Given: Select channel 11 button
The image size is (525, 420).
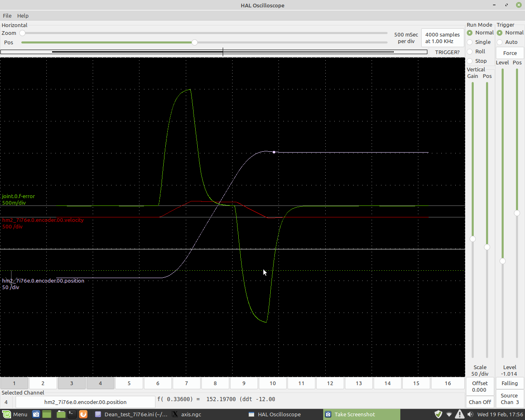Looking at the screenshot, I should (301, 383).
